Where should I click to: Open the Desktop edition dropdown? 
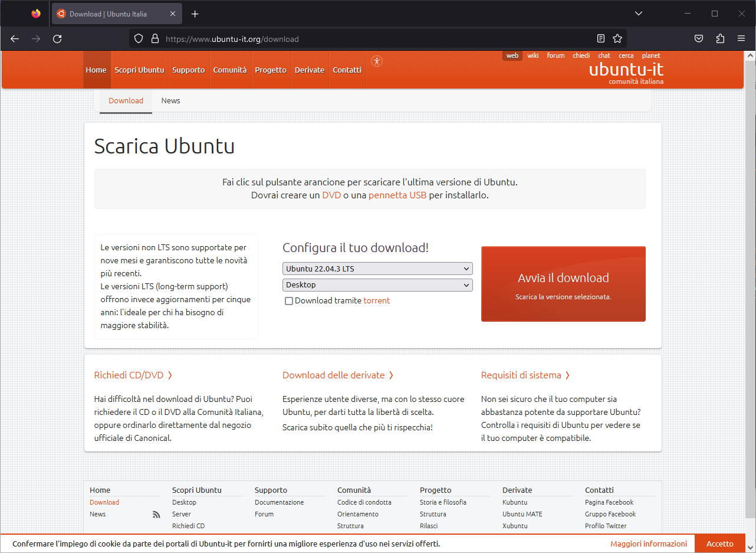pos(377,285)
